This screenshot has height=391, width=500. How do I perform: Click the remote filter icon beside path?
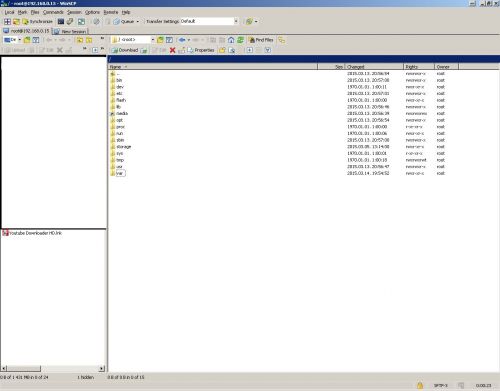pyautogui.click(x=169, y=40)
